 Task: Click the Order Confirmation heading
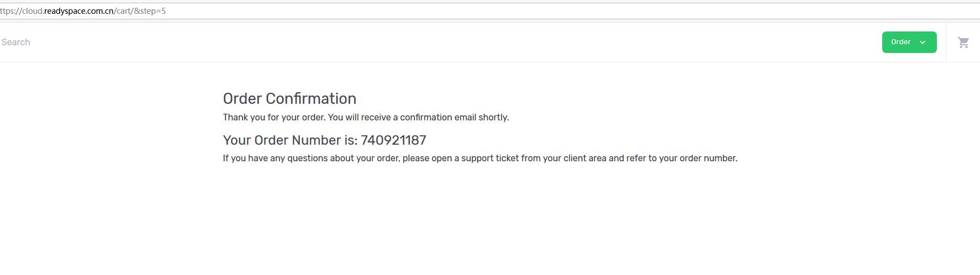click(x=289, y=99)
